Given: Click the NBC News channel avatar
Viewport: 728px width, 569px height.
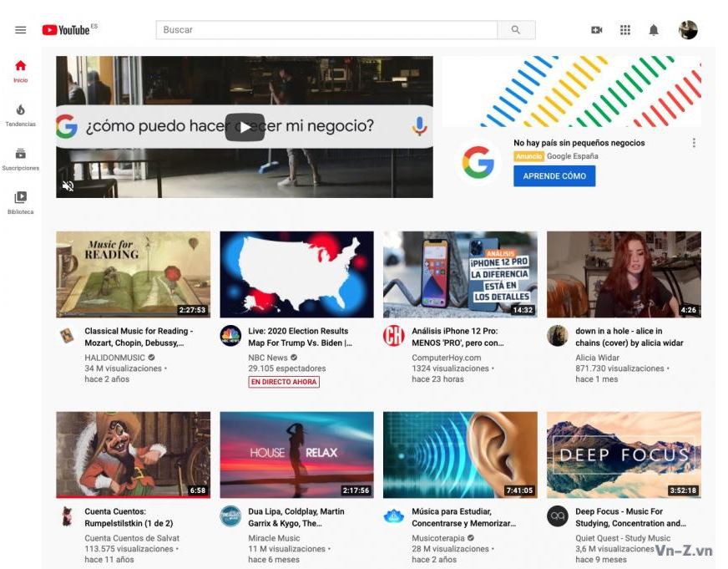Looking at the screenshot, I should tap(230, 336).
